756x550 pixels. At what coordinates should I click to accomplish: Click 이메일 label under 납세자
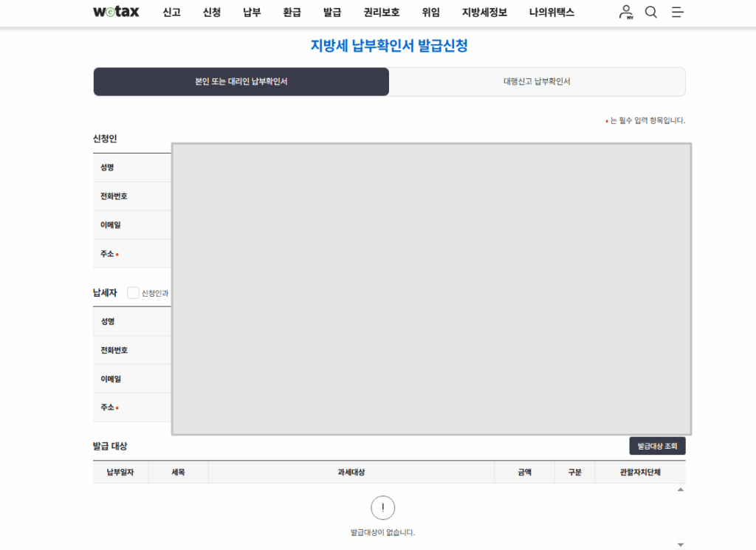(111, 379)
